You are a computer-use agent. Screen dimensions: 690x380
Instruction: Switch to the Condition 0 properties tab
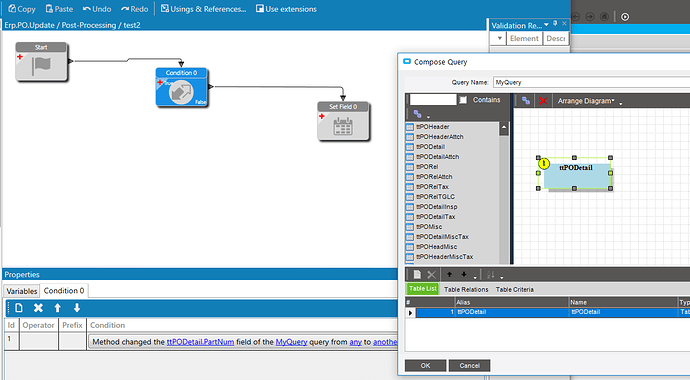(64, 291)
